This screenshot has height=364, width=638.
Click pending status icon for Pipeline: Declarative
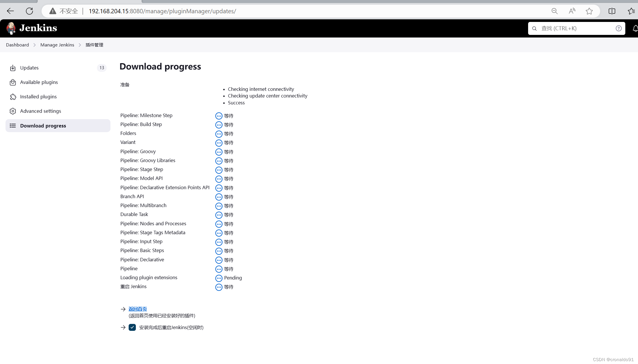coord(219,260)
